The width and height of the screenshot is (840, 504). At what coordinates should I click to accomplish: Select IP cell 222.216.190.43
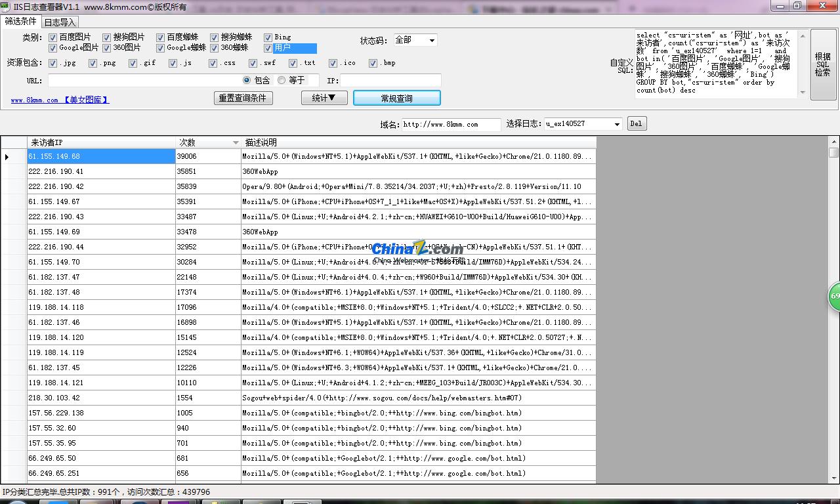101,217
